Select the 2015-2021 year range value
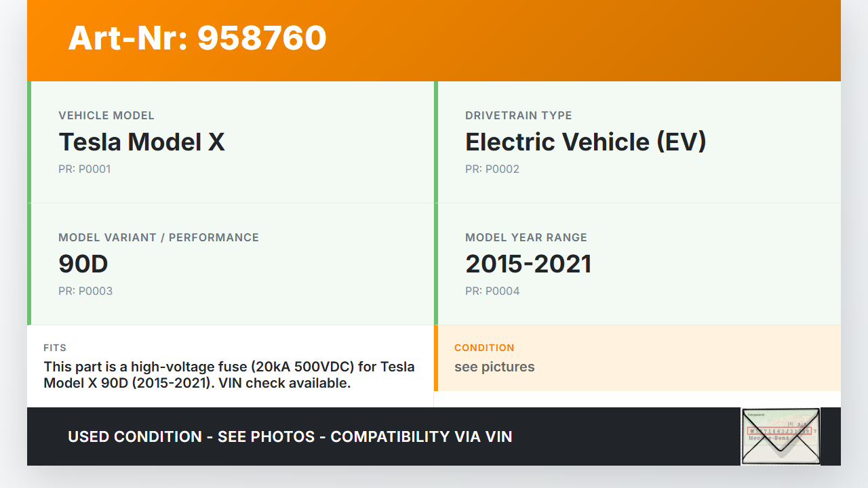This screenshot has height=488, width=868. tap(528, 264)
